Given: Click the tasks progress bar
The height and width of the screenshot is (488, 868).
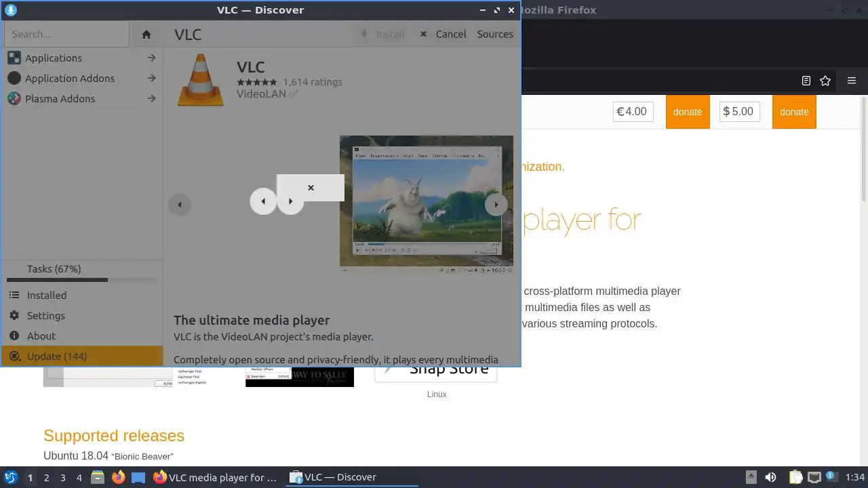Looking at the screenshot, I should point(82,280).
